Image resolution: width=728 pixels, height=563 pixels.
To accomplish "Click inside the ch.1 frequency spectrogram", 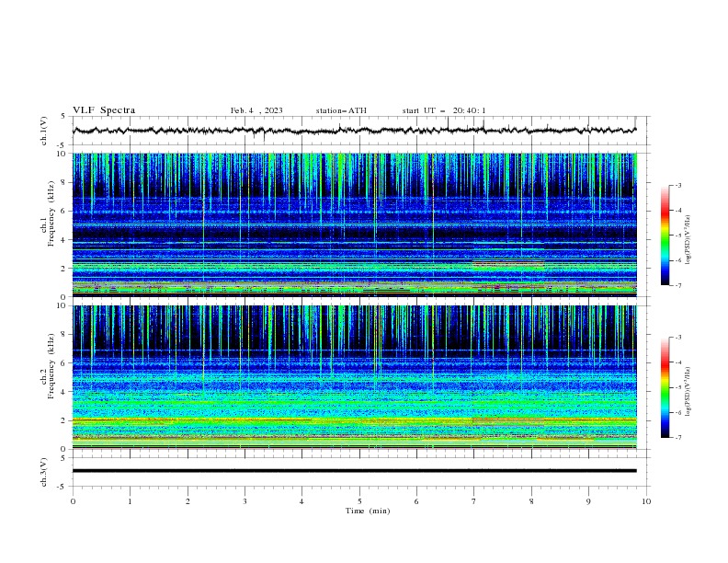I will click(x=355, y=224).
